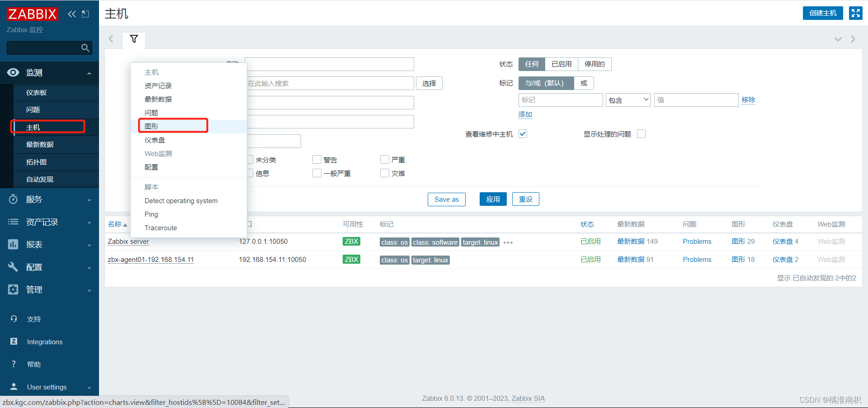Expand the 管理 menu section
This screenshot has width=868, height=408.
89,290
